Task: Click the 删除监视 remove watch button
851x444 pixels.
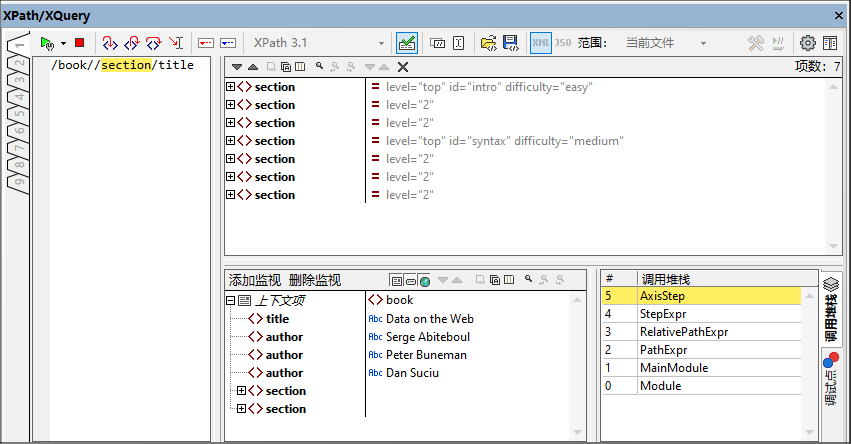Action: (x=315, y=280)
